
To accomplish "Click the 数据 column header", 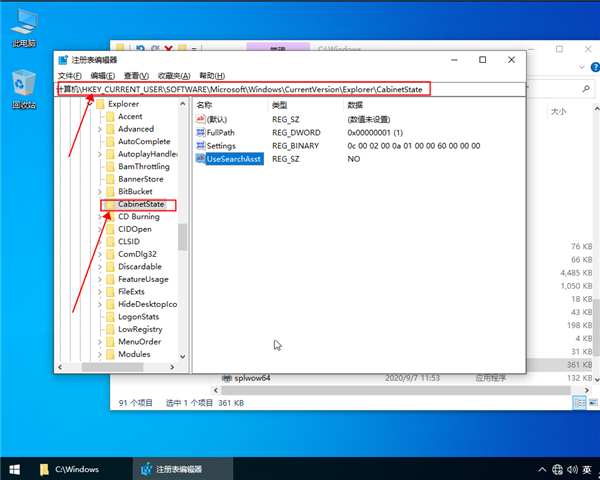I will coord(355,105).
